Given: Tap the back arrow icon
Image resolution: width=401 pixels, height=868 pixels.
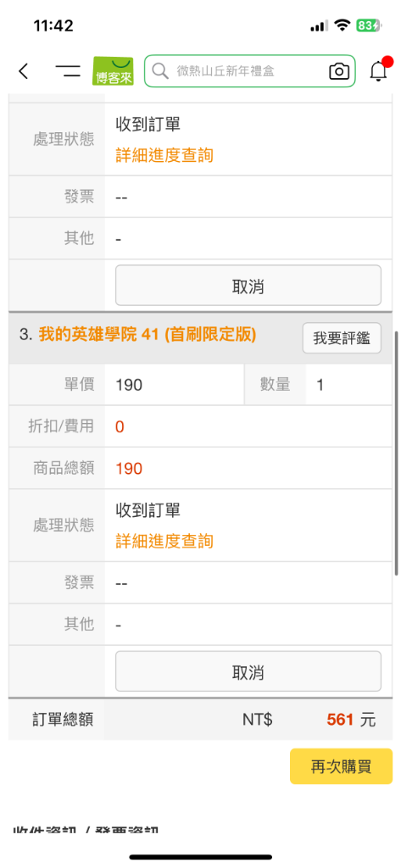Looking at the screenshot, I should coord(23,71).
